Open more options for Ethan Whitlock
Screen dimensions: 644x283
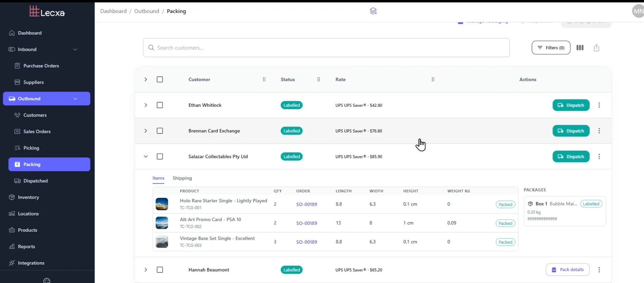click(599, 105)
